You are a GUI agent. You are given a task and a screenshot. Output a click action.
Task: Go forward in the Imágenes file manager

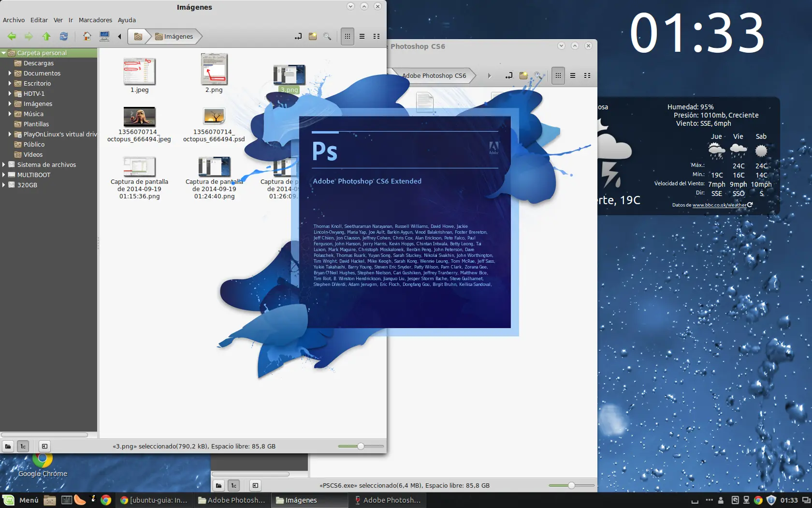tap(29, 36)
